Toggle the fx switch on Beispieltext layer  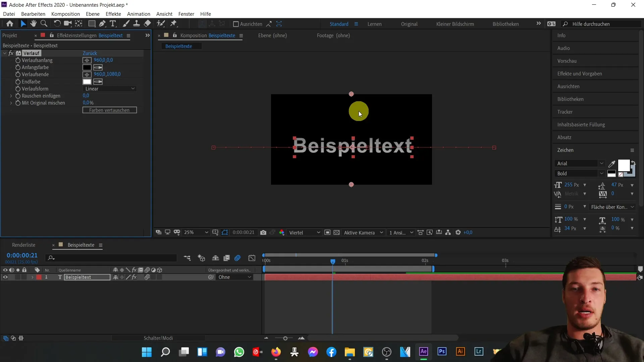pyautogui.click(x=135, y=277)
